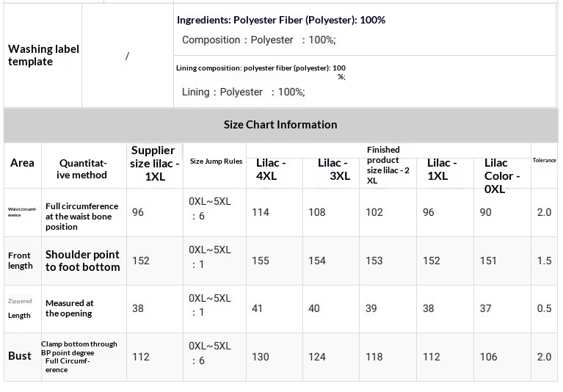Select the Tolerance column header
This screenshot has height=392, width=563.
(544, 160)
